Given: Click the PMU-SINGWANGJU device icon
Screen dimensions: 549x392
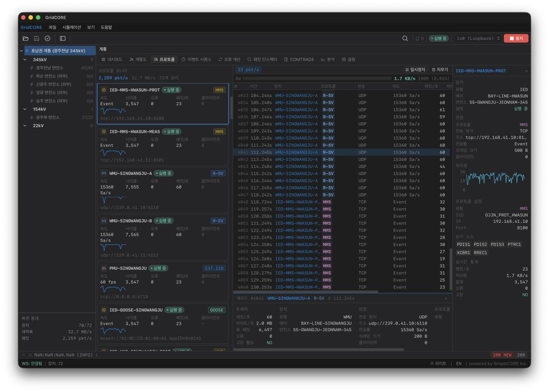Looking at the screenshot, I should [x=104, y=268].
